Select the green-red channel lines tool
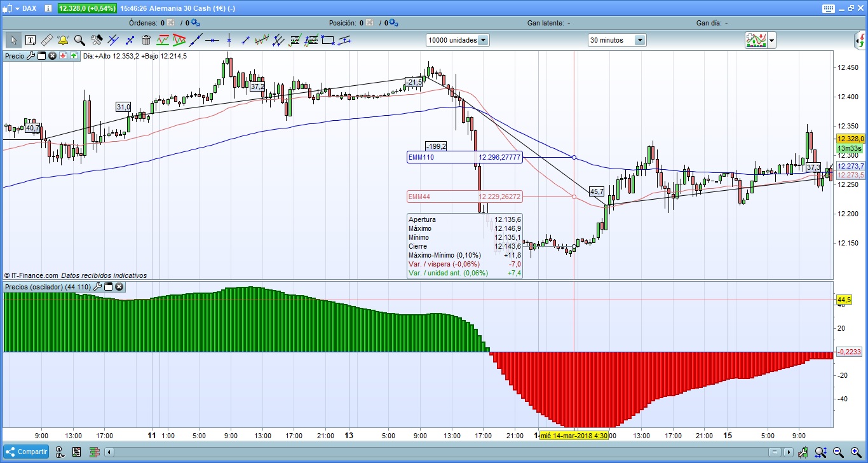The image size is (868, 463). pos(163,40)
